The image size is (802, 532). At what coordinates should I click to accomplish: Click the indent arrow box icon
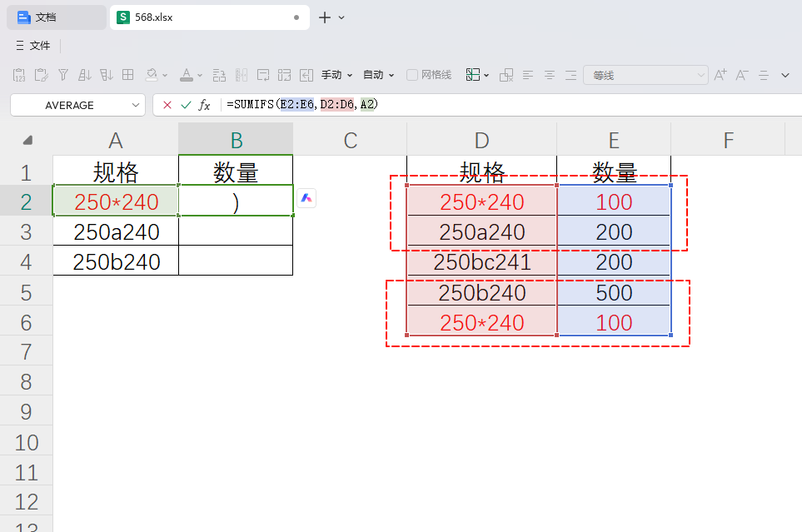click(x=306, y=75)
